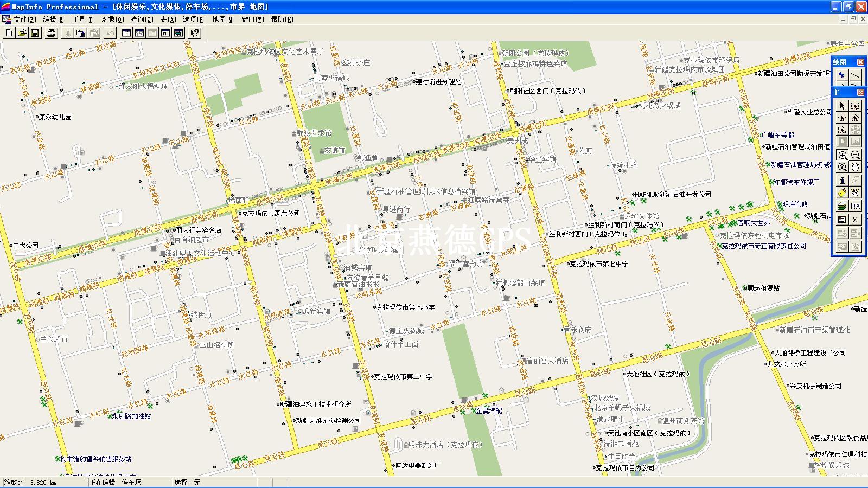Close the 绘图 floating toolbar
Image resolution: width=868 pixels, height=488 pixels.
point(860,62)
